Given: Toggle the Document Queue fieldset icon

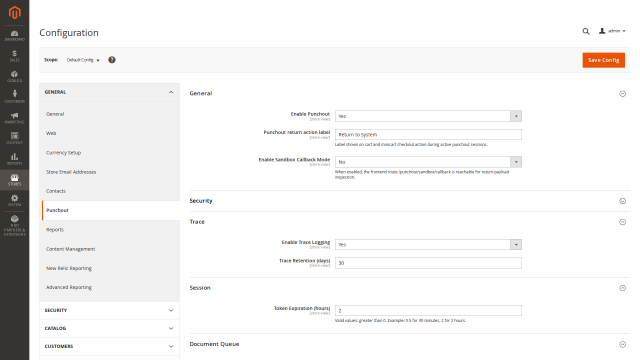Looking at the screenshot, I should 622,344.
